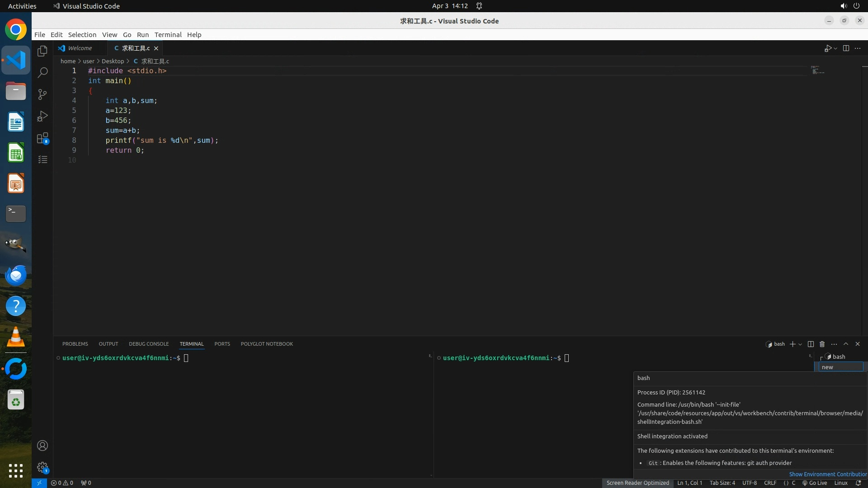868x488 pixels.
Task: Open the Search view icon
Action: pyautogui.click(x=42, y=72)
